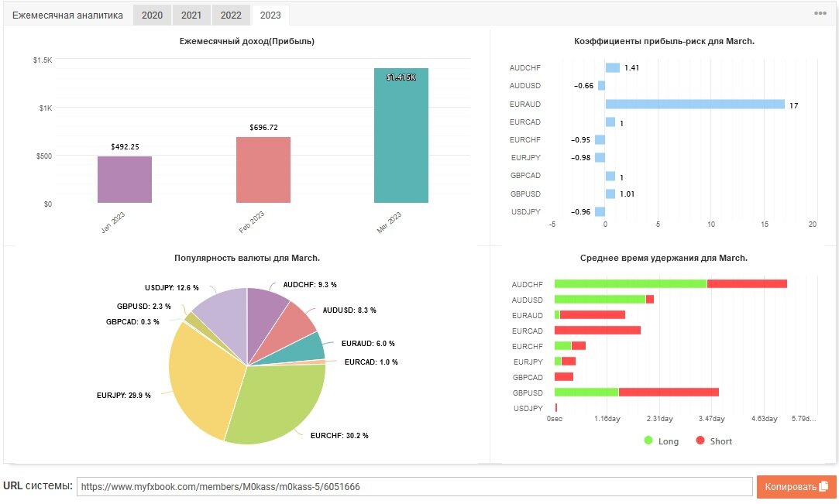Click the Ежемесячный доход(Прибыль) chart title

pyautogui.click(x=246, y=41)
